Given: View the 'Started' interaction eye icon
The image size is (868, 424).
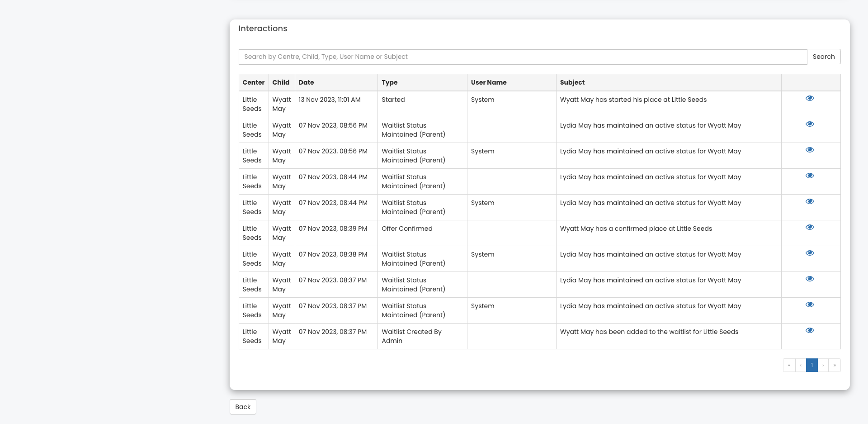Looking at the screenshot, I should coord(810,98).
